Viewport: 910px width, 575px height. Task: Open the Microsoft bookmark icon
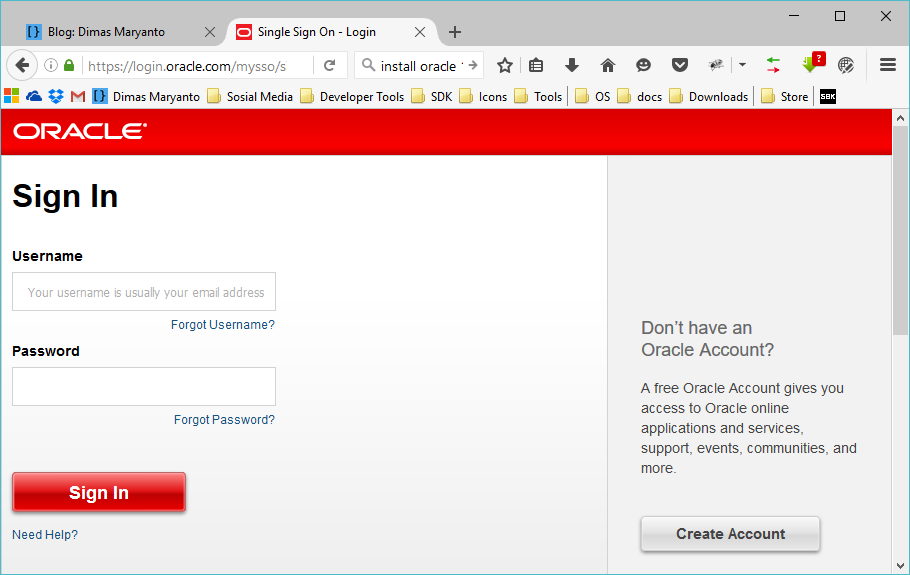pyautogui.click(x=12, y=96)
